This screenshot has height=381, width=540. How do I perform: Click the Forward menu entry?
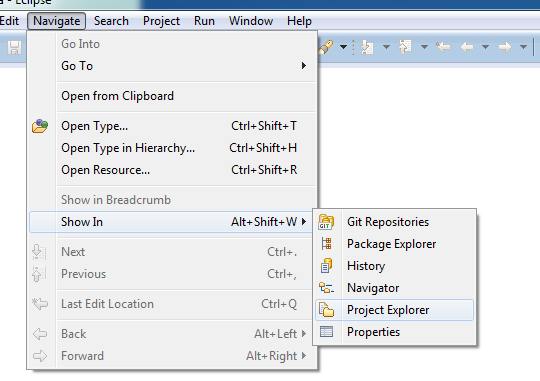(173, 356)
